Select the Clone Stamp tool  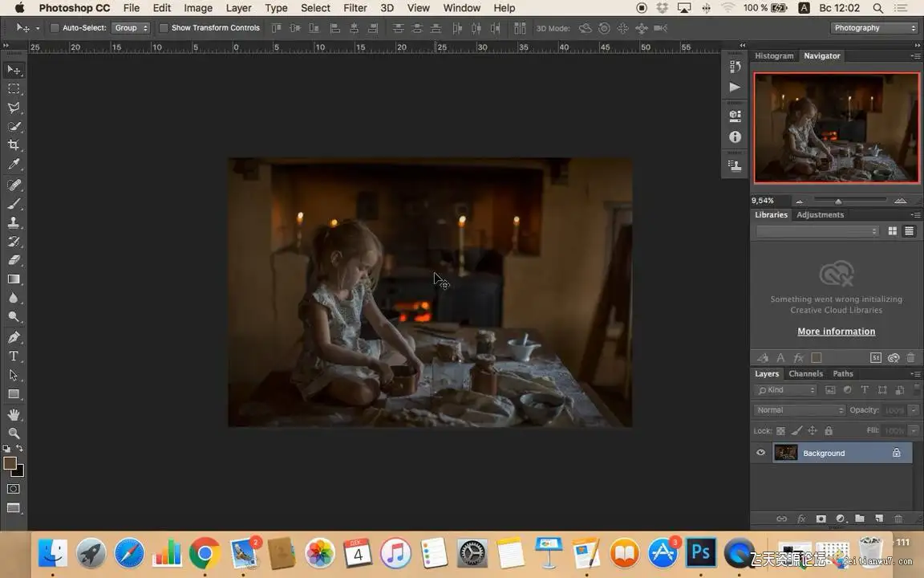point(14,223)
